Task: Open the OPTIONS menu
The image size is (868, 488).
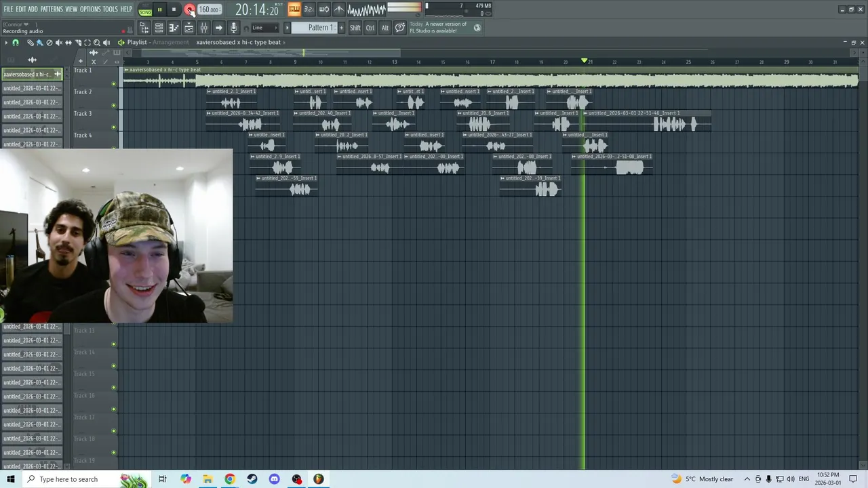Action: (90, 9)
